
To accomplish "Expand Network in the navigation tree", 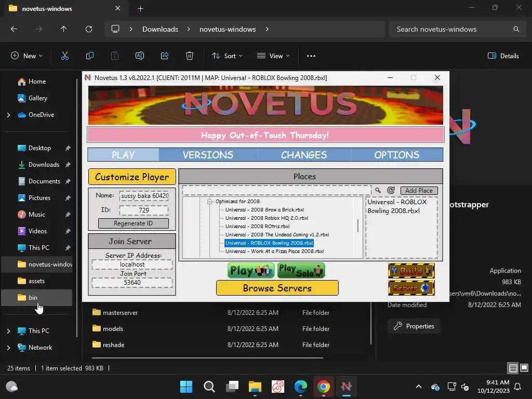I will [x=8, y=348].
